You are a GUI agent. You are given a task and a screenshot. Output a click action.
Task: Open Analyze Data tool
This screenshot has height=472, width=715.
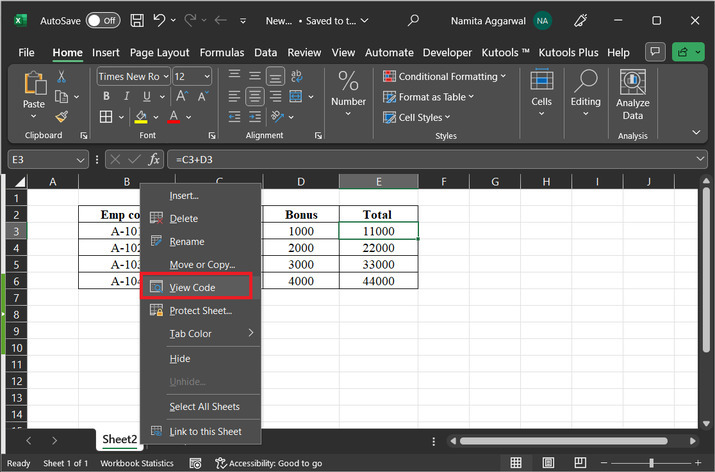[632, 95]
